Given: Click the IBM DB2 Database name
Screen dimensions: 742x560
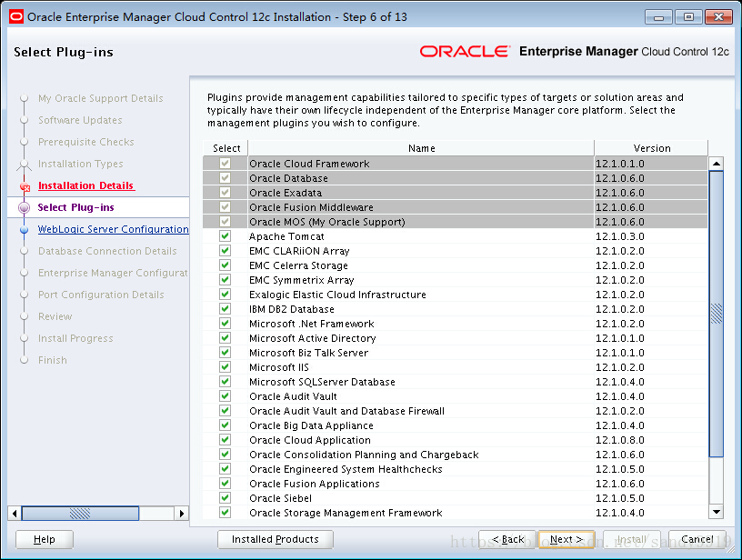Looking at the screenshot, I should point(292,309).
